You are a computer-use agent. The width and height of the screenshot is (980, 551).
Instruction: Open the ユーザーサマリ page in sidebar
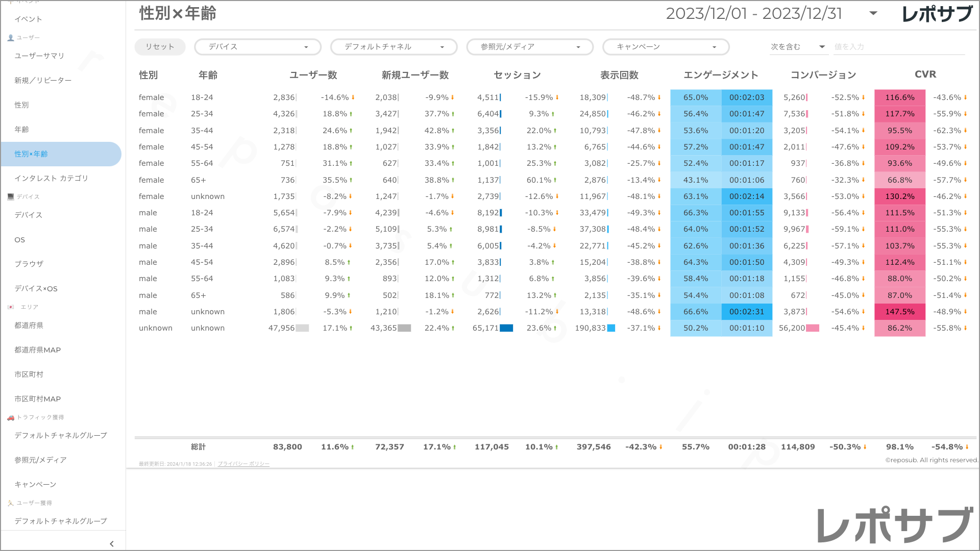point(39,56)
